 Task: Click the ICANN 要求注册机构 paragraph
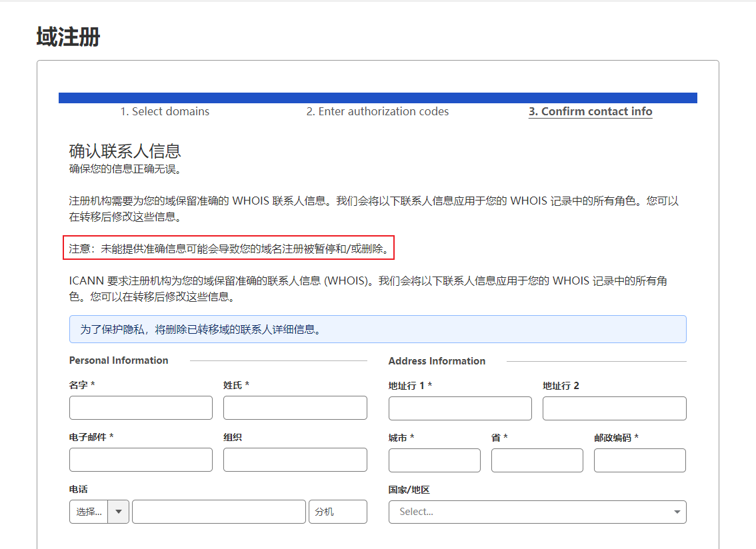[x=368, y=288]
